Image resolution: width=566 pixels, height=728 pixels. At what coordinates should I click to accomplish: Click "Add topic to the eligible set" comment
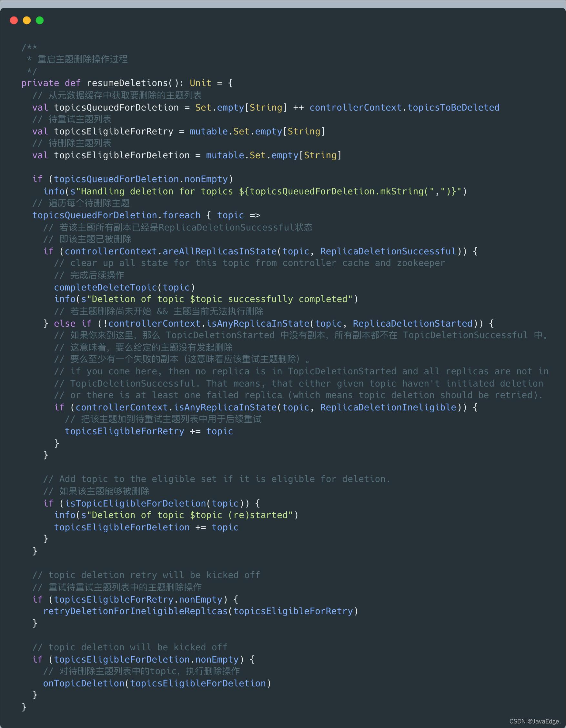pos(217,479)
